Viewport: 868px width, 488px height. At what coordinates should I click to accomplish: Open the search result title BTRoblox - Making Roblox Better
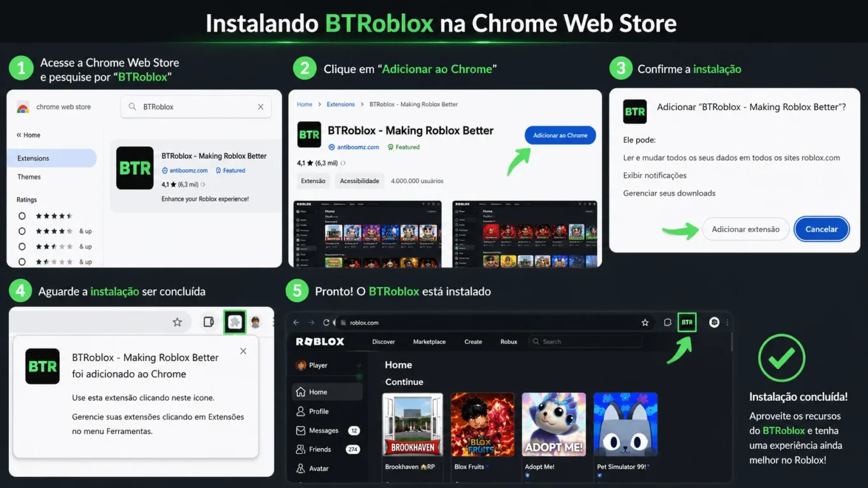tap(214, 156)
